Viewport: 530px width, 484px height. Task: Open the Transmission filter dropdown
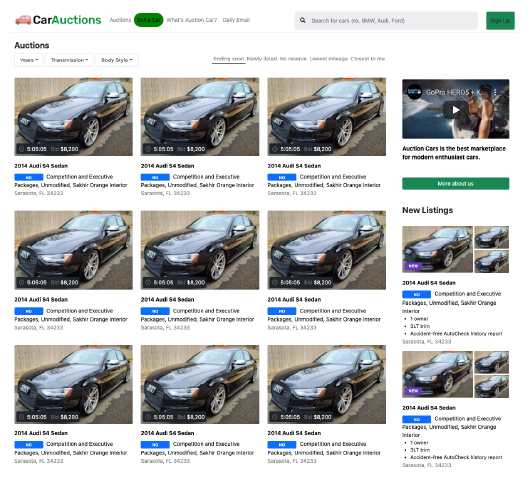tap(69, 60)
